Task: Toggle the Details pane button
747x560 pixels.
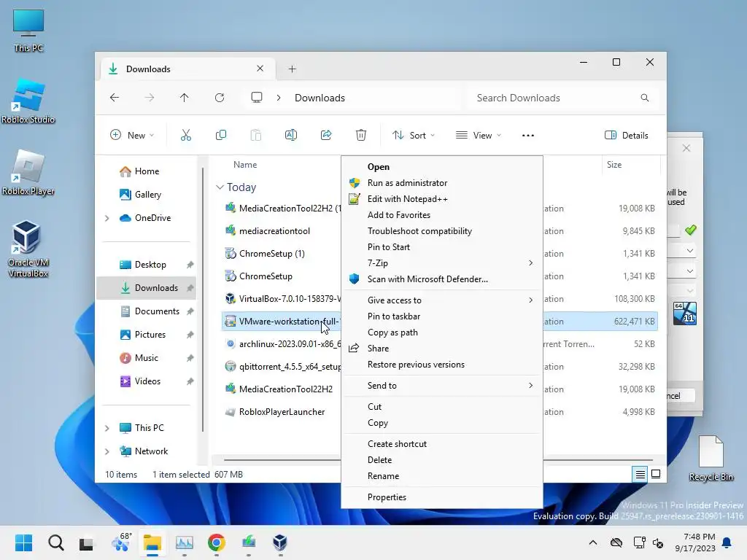Action: point(626,135)
